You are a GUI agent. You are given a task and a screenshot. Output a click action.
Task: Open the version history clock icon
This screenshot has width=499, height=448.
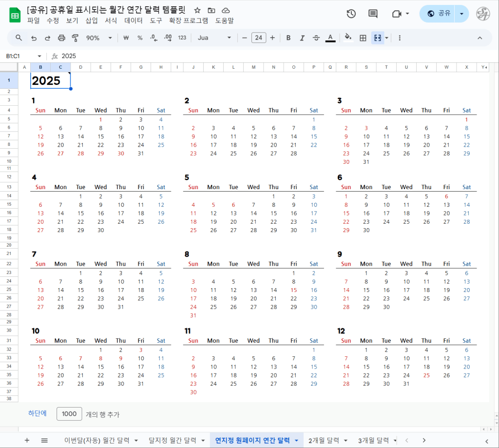pos(351,14)
